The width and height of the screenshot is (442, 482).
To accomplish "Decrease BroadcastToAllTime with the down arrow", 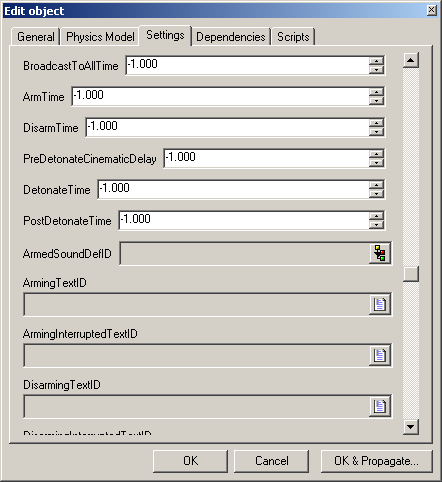I will pyautogui.click(x=376, y=70).
